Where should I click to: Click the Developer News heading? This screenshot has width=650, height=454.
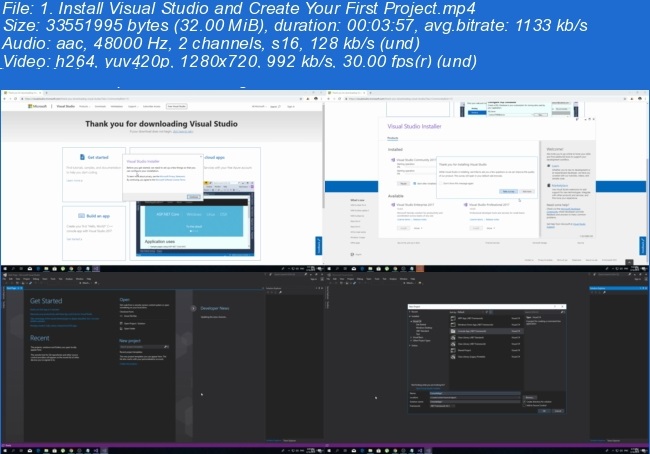point(215,308)
